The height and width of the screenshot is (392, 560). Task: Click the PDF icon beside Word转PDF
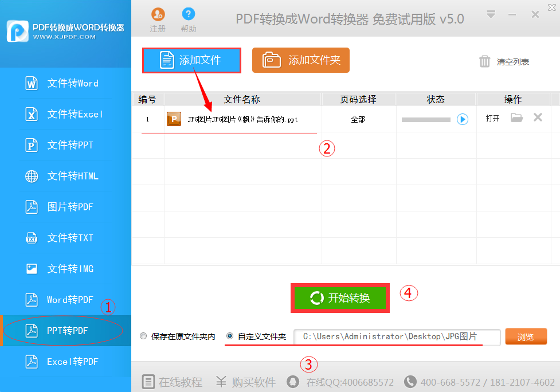pyautogui.click(x=32, y=300)
